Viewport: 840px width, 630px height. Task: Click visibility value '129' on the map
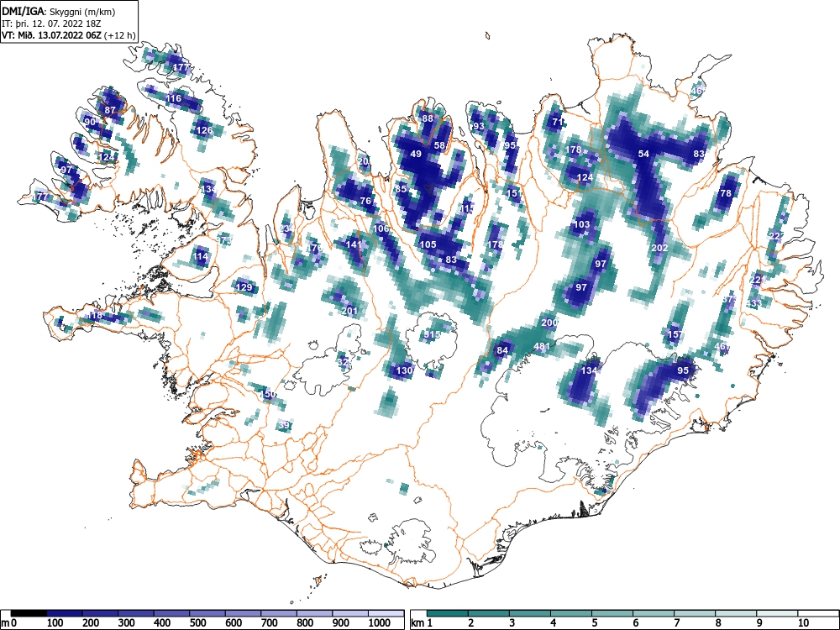[x=244, y=287]
